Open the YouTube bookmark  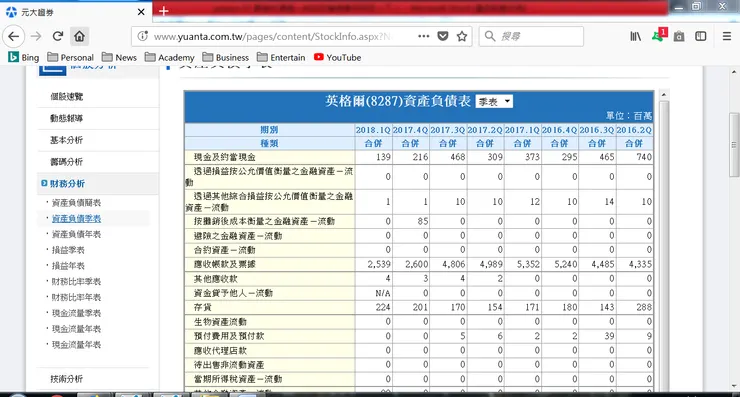337,58
